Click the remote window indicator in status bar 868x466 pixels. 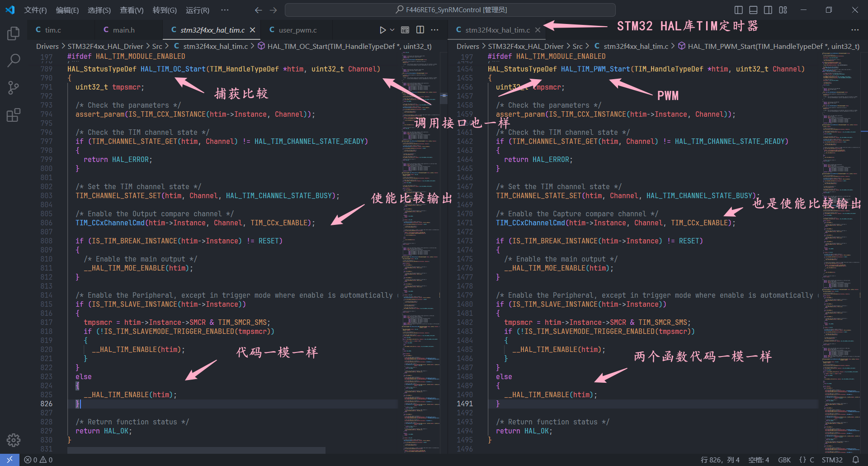(9, 460)
